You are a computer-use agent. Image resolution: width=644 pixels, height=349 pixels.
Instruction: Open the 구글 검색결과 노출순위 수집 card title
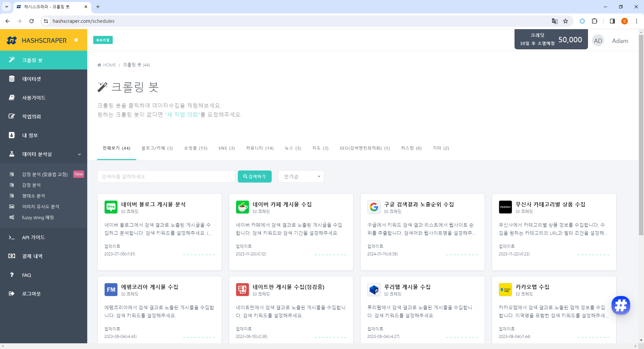(419, 204)
